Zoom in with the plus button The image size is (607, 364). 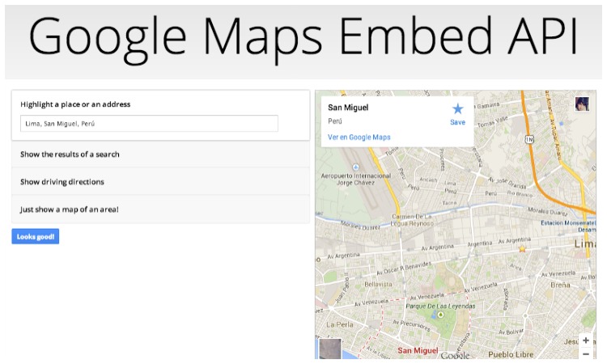pyautogui.click(x=585, y=341)
